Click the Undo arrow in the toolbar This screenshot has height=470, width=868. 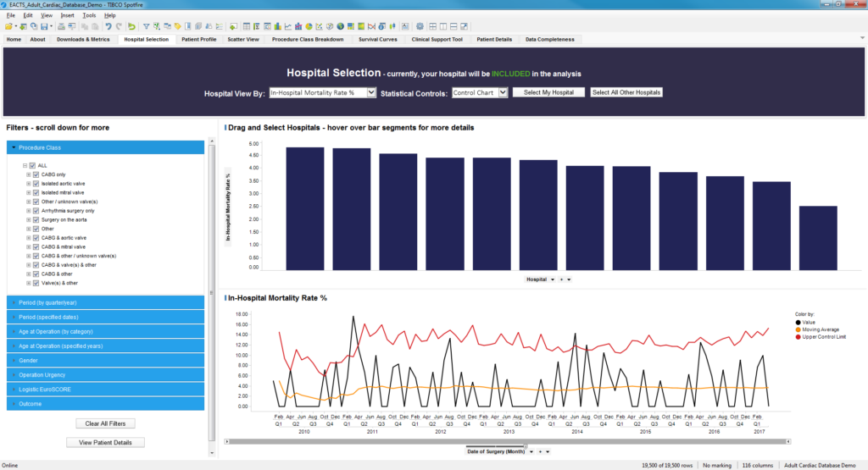point(108,26)
